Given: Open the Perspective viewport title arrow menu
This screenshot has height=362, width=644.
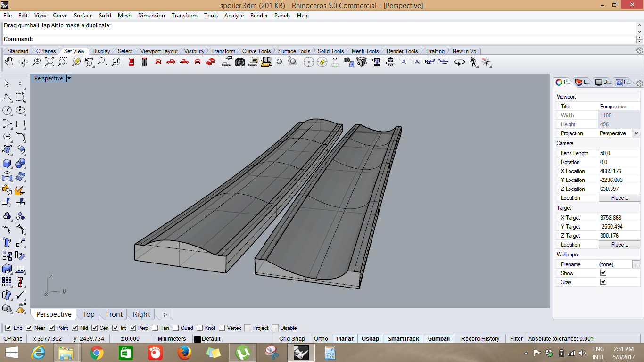Looking at the screenshot, I should 68,78.
